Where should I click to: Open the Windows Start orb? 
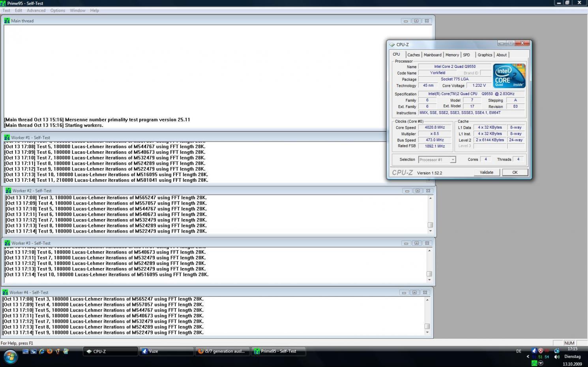(x=10, y=357)
